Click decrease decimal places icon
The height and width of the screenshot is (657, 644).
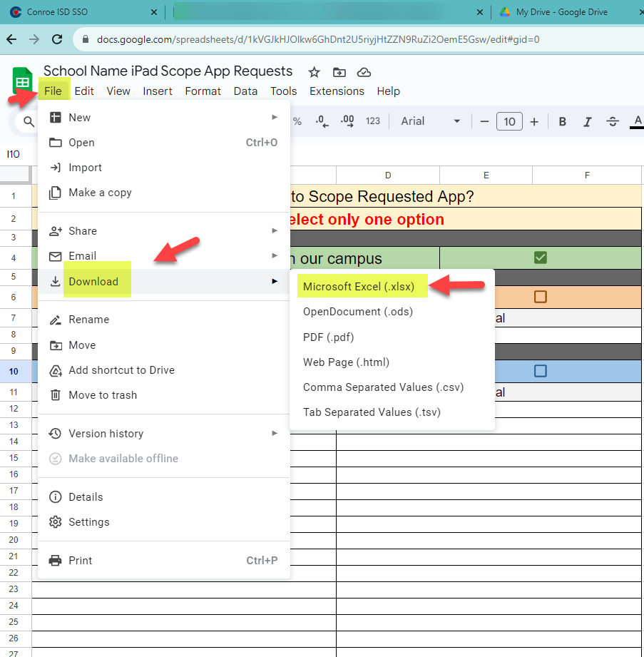[322, 121]
